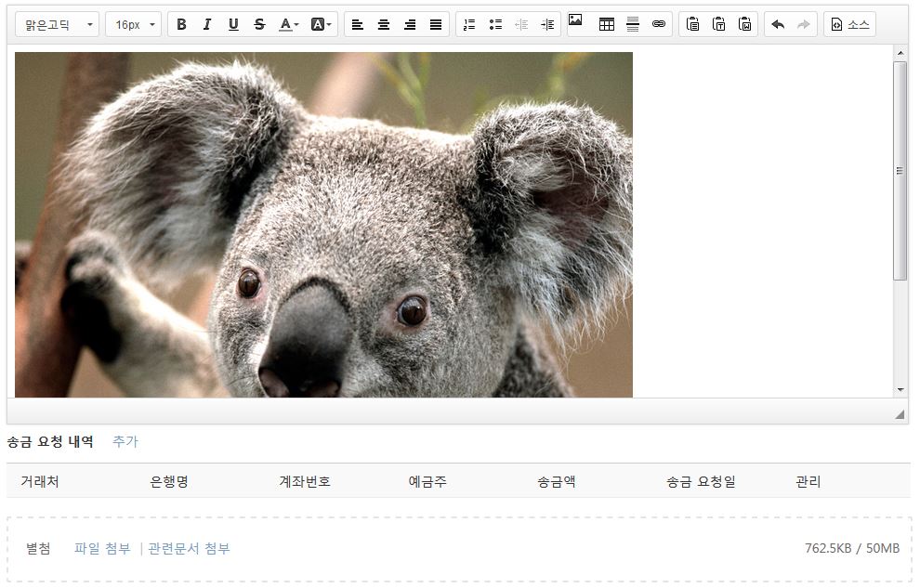Screen dimensions: 920x588
Task: Toggle italic text formatting
Action: [x=207, y=25]
